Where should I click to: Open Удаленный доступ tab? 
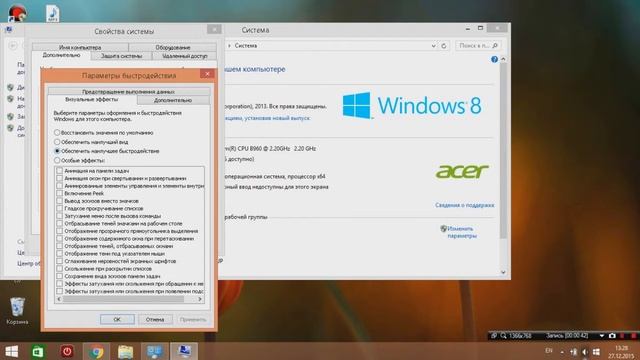185,56
